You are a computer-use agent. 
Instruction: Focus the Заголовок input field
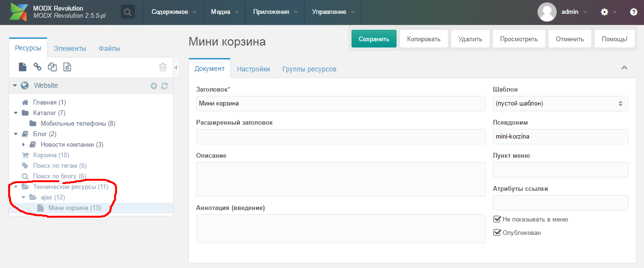(x=341, y=103)
